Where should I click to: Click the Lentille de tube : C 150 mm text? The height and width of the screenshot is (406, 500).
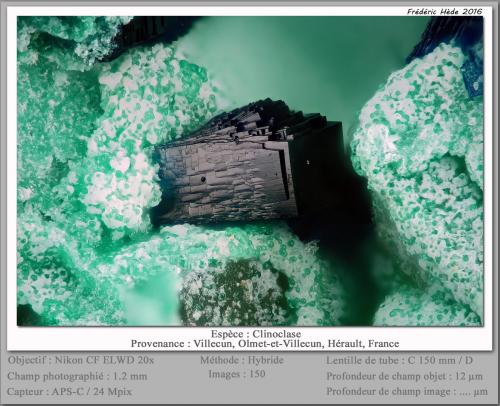tap(399, 360)
